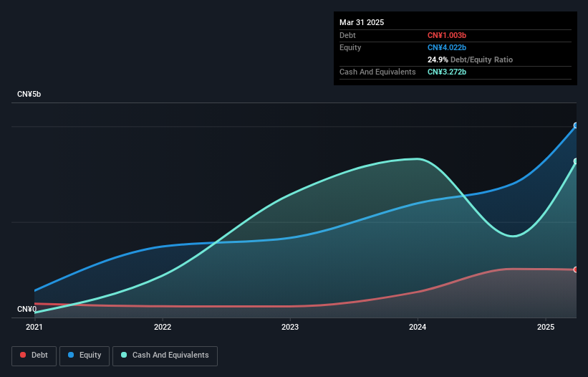588x377 pixels.
Task: Toggle the Debt legend button
Action: (34, 356)
